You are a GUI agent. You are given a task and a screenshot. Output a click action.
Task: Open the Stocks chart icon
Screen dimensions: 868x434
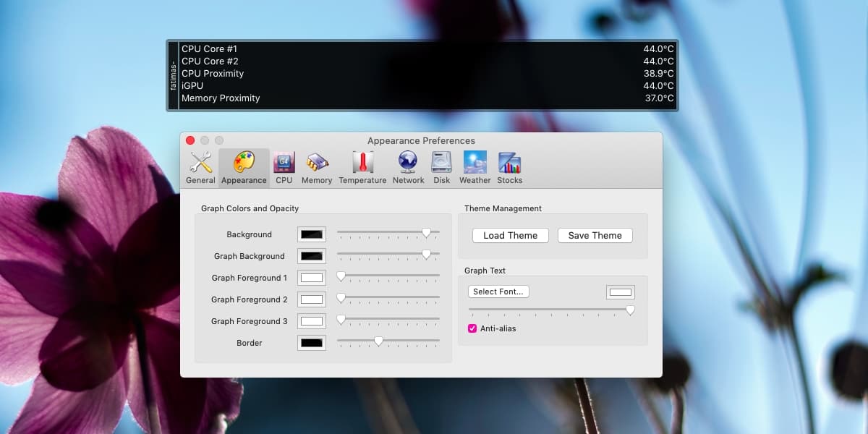[509, 168]
